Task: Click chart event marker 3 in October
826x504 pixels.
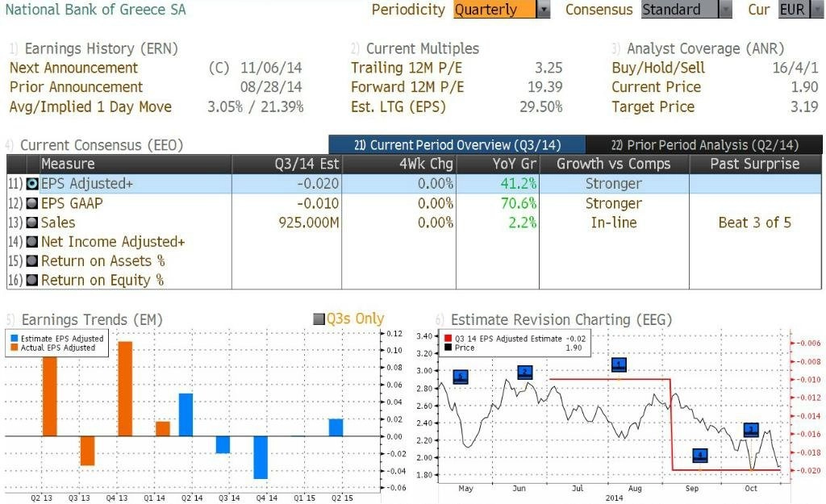Action: [x=751, y=430]
